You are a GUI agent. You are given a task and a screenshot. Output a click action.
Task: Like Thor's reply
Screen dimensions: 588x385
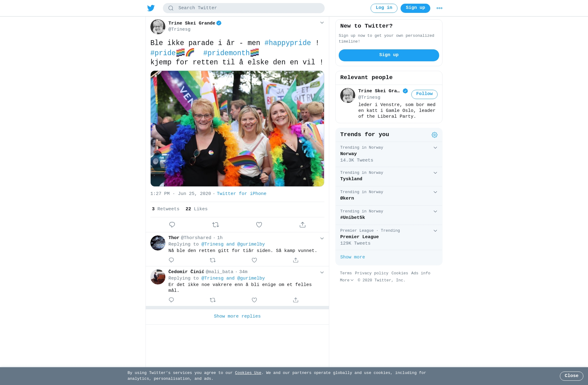pos(254,260)
